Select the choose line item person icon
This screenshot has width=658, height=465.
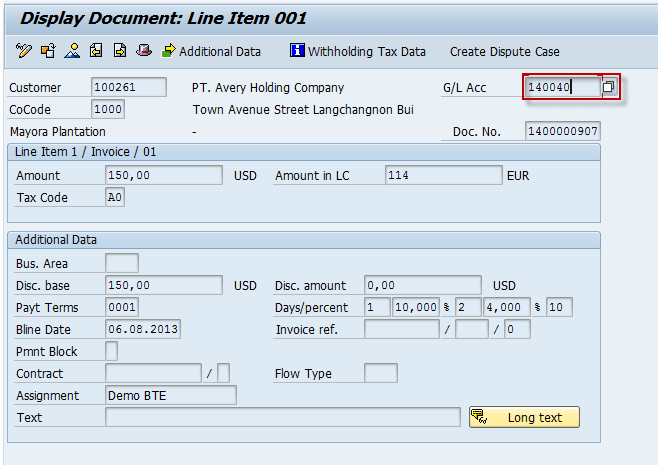pyautogui.click(x=72, y=51)
